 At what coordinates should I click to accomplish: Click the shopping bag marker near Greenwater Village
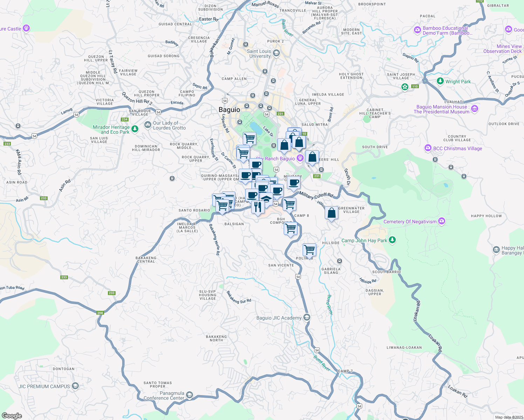331,213
